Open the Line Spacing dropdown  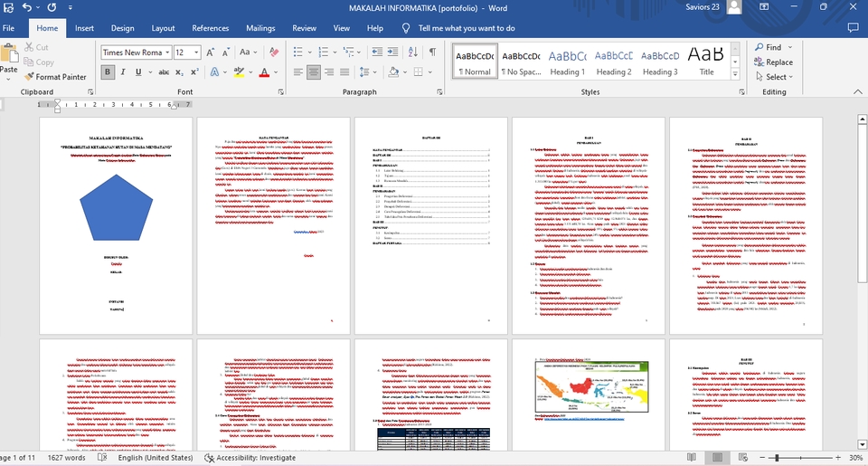(x=368, y=72)
